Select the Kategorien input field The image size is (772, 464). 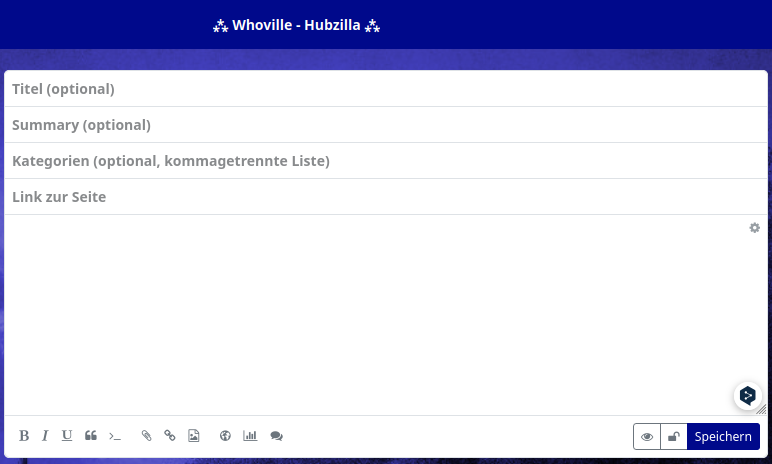click(385, 161)
